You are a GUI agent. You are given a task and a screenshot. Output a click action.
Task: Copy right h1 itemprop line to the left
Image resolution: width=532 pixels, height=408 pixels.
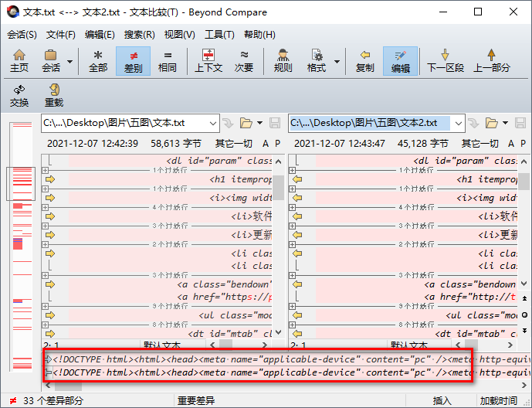click(x=297, y=179)
